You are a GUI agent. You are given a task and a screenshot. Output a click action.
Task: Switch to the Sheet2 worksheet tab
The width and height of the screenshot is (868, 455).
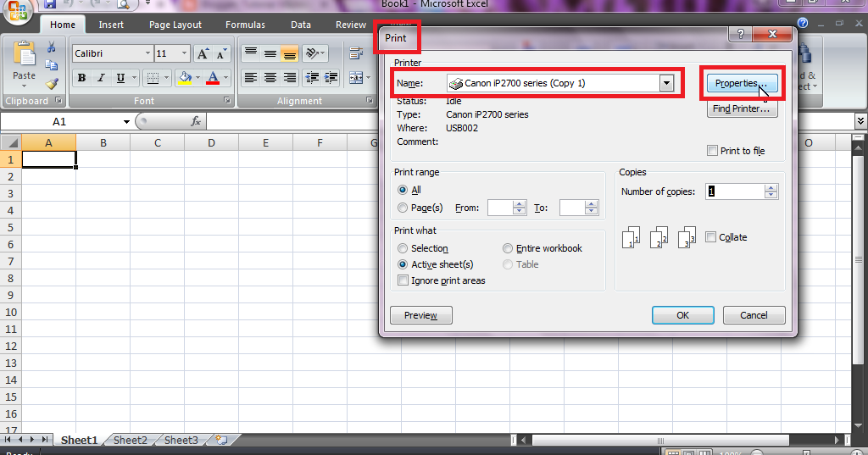[x=130, y=440]
